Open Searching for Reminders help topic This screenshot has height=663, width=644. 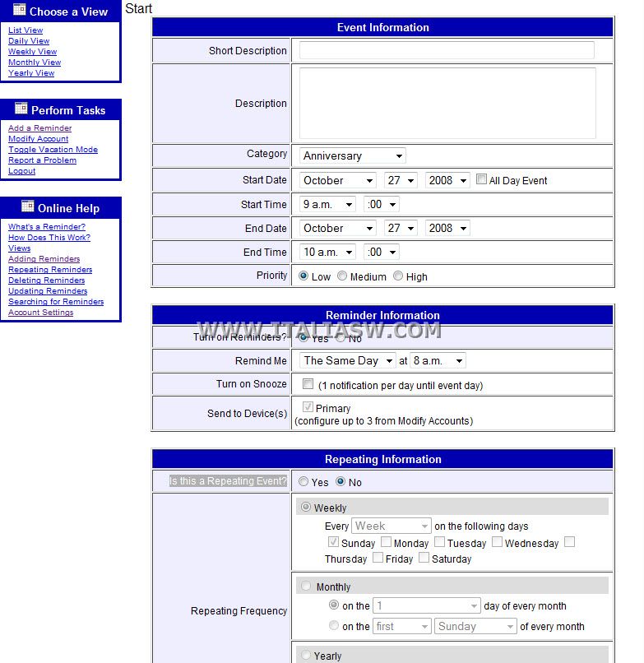pos(56,302)
